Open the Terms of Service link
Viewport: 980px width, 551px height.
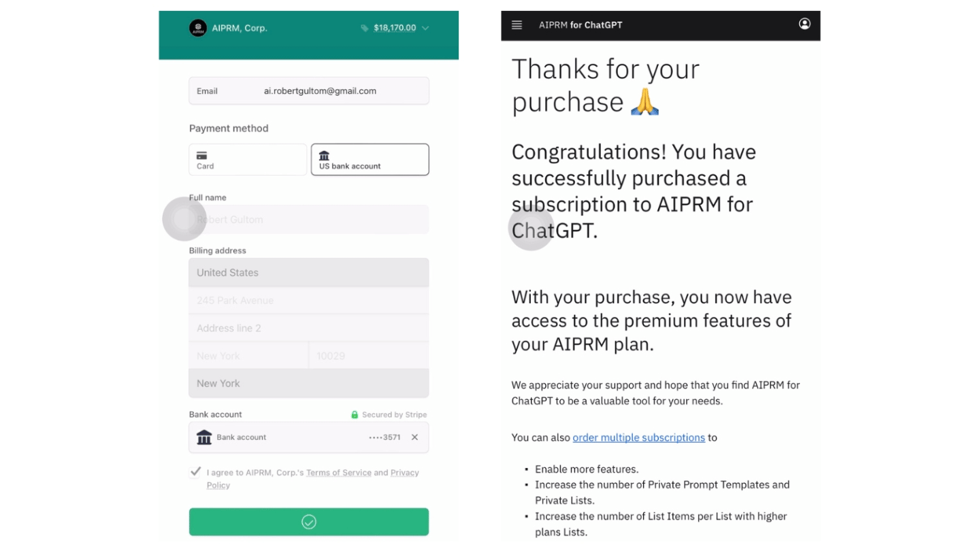click(338, 473)
